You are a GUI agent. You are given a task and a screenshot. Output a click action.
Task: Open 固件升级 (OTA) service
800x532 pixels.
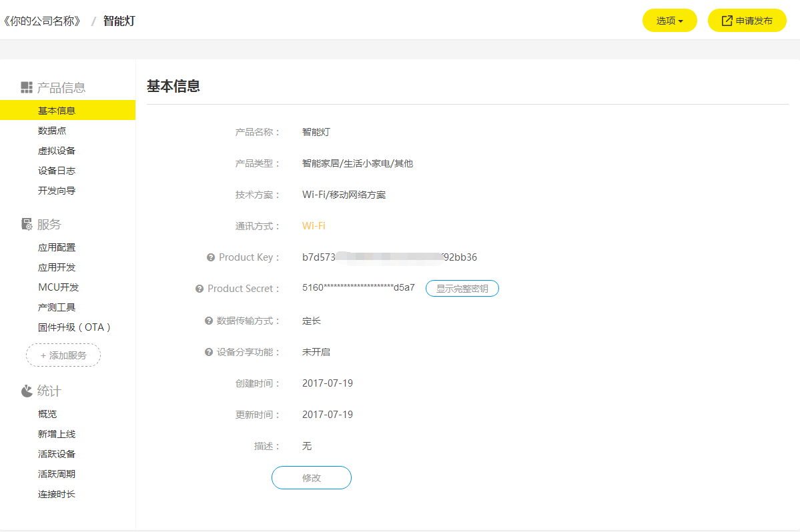click(x=75, y=327)
